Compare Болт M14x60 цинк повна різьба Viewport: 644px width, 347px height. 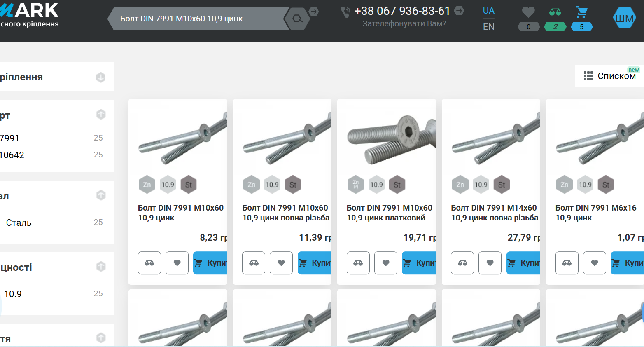(462, 263)
